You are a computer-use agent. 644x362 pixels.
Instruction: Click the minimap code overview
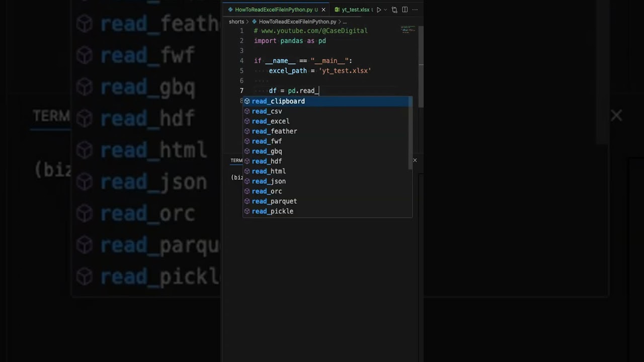tap(408, 30)
